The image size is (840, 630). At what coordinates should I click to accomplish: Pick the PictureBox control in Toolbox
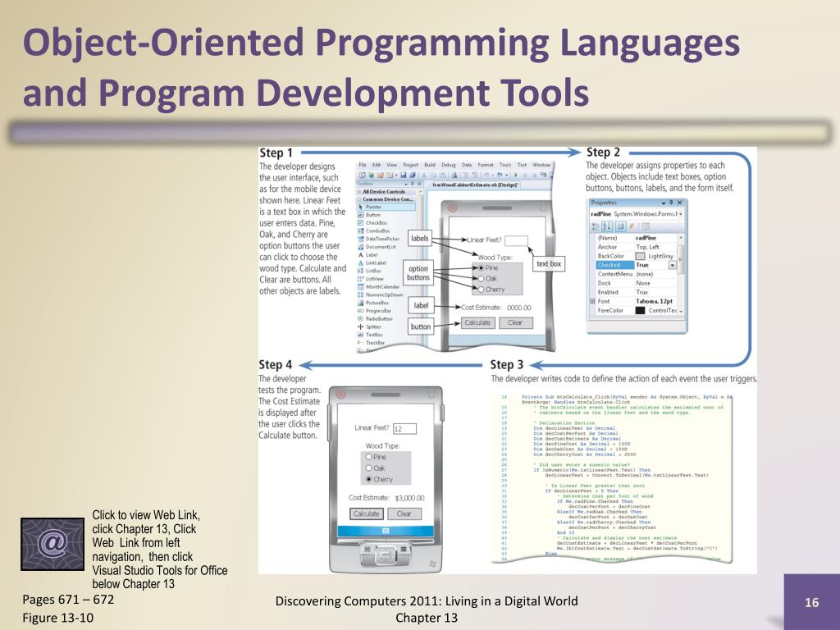373,303
